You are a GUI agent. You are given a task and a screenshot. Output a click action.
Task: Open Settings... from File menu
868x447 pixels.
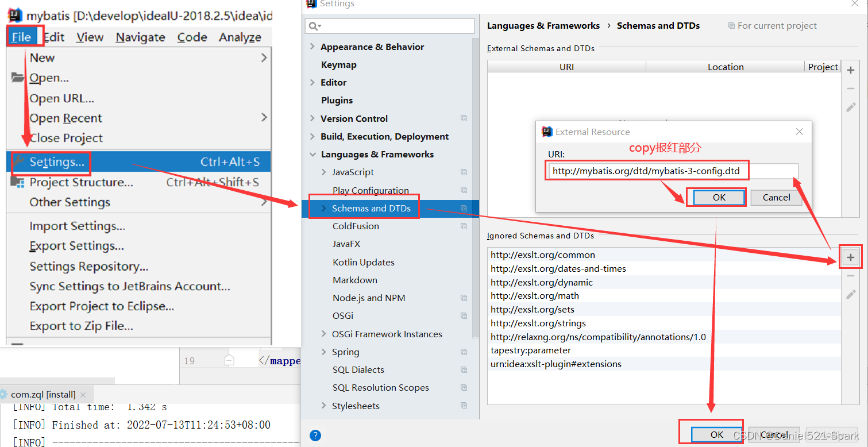pos(139,162)
